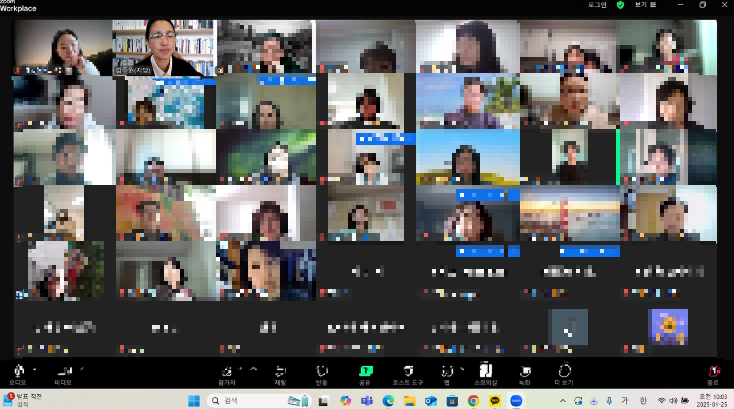Toggle the 한 input mode indicator
The width and height of the screenshot is (734, 409).
pyautogui.click(x=643, y=401)
